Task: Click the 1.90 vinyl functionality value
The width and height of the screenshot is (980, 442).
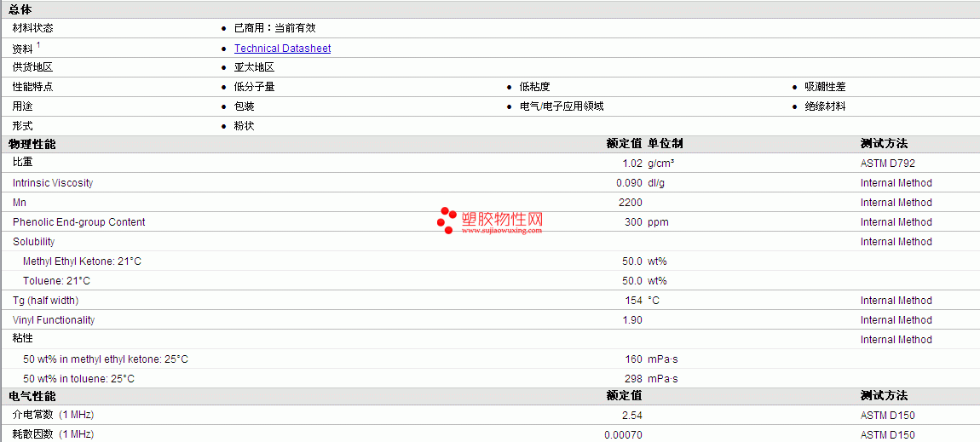Action: pyautogui.click(x=631, y=319)
